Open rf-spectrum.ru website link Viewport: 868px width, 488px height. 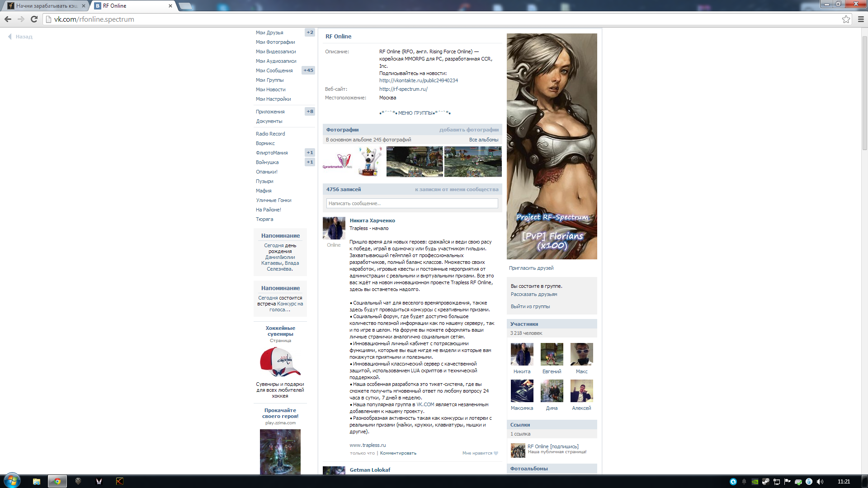tap(403, 89)
